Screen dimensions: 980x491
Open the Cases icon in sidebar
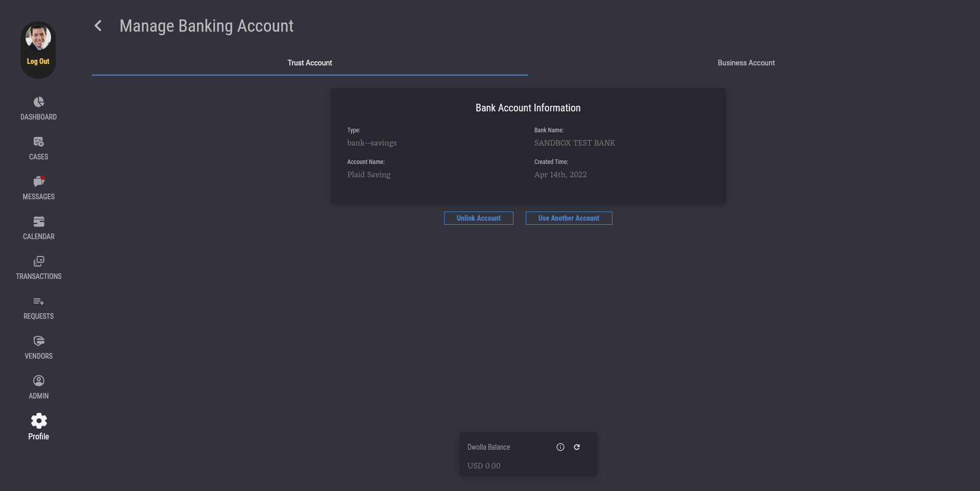tap(39, 142)
